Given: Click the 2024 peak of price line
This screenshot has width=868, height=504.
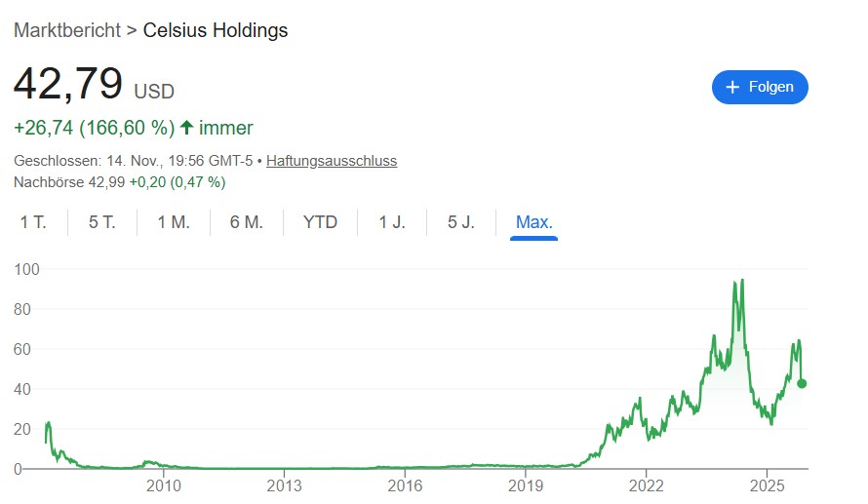Looking at the screenshot, I should [742, 281].
